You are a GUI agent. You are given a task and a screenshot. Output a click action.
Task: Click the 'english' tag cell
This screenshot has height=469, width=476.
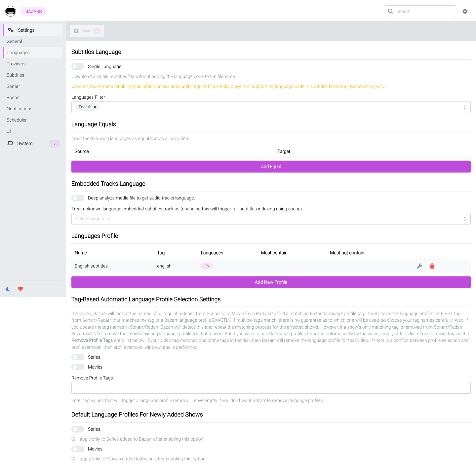[164, 266]
